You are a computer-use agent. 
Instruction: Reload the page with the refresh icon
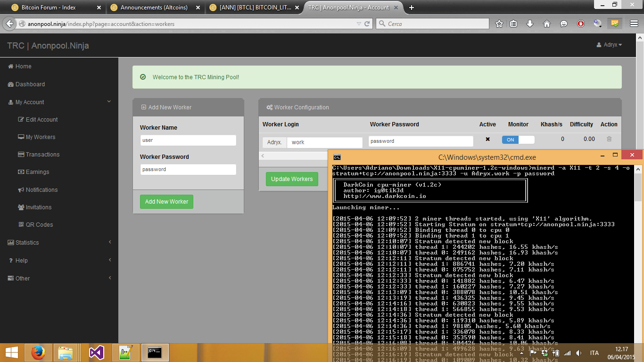point(367,24)
